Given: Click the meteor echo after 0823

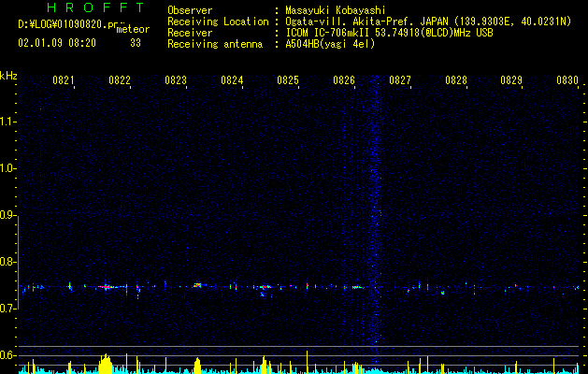Looking at the screenshot, I should click(197, 285).
